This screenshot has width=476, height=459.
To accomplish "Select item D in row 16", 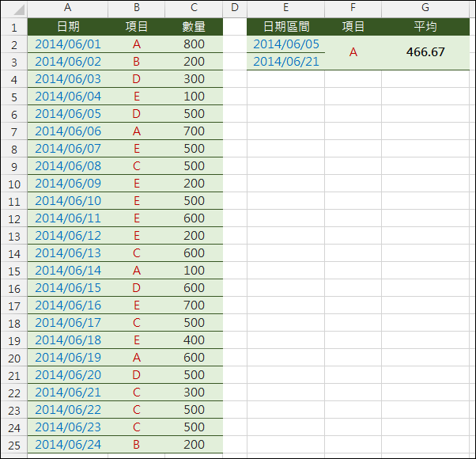I will pos(137,288).
